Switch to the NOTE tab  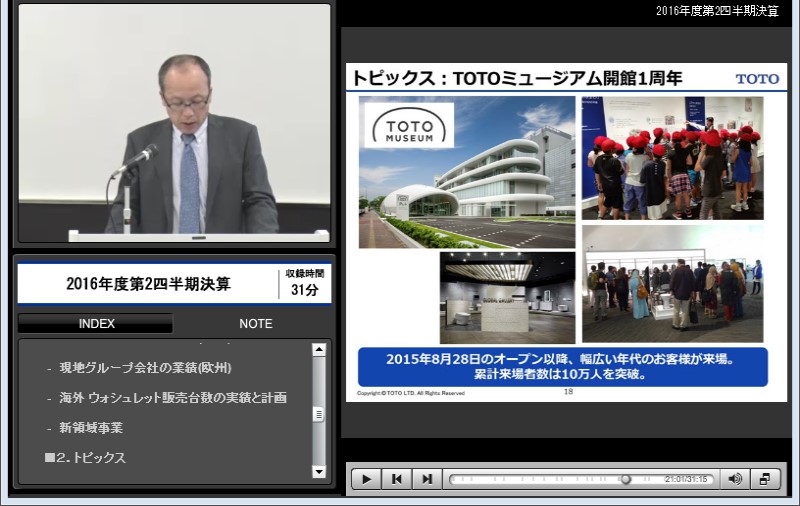pos(256,323)
